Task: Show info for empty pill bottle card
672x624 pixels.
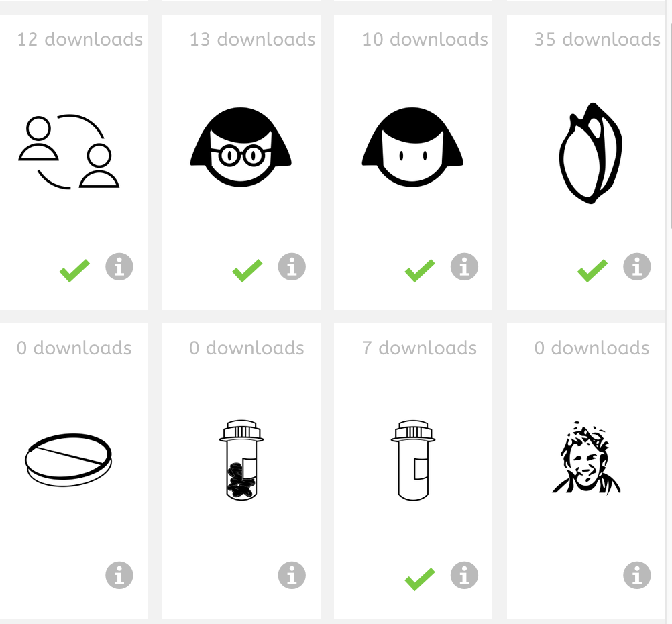Action: [x=464, y=575]
